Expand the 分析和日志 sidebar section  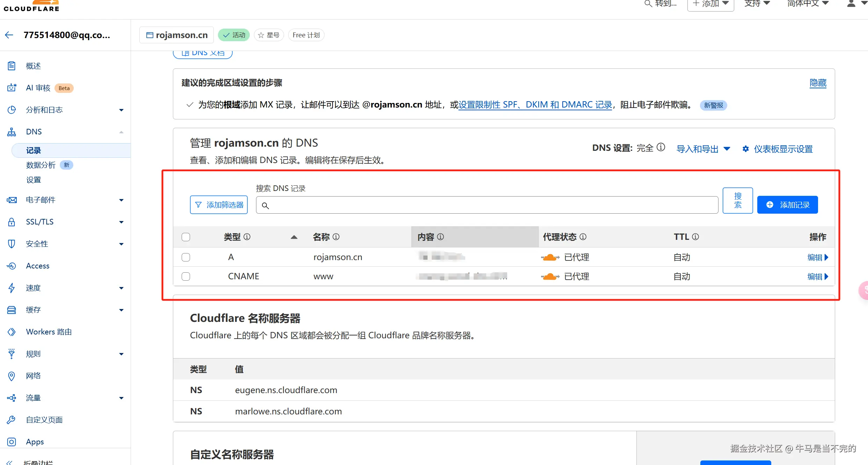(121, 110)
